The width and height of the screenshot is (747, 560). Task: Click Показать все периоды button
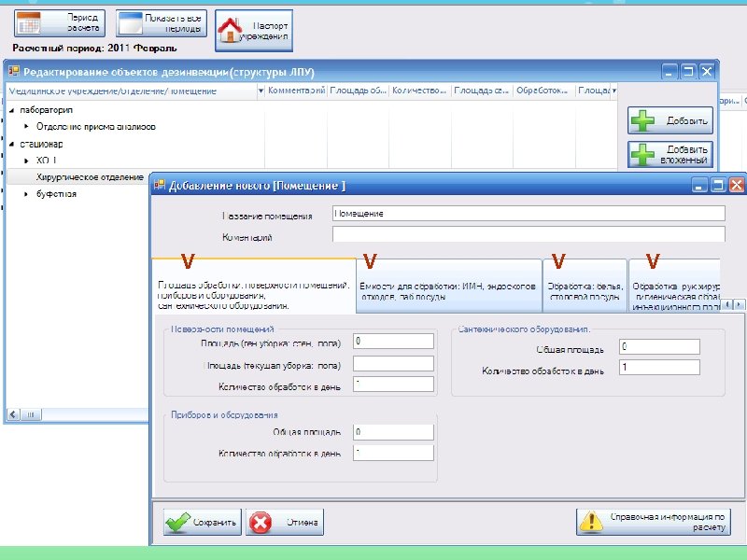coord(162,23)
